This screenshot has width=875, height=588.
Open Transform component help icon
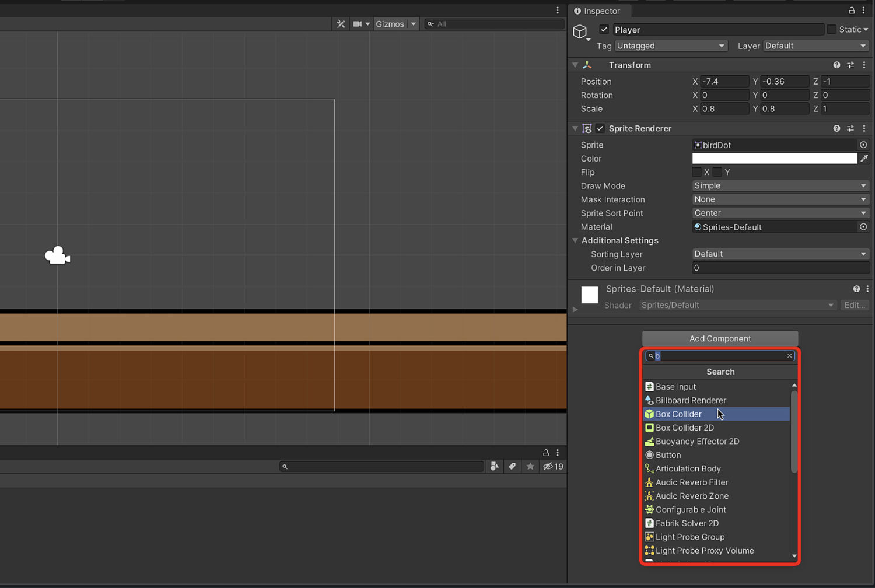coord(836,65)
